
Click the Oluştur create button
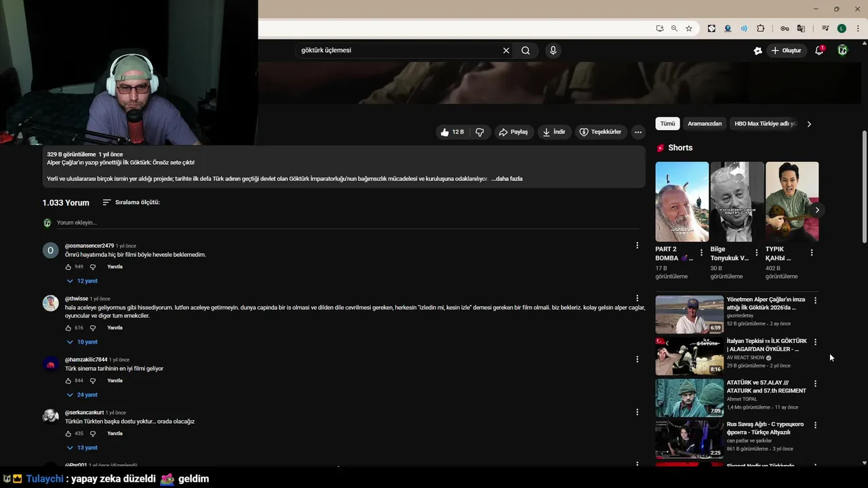(787, 50)
